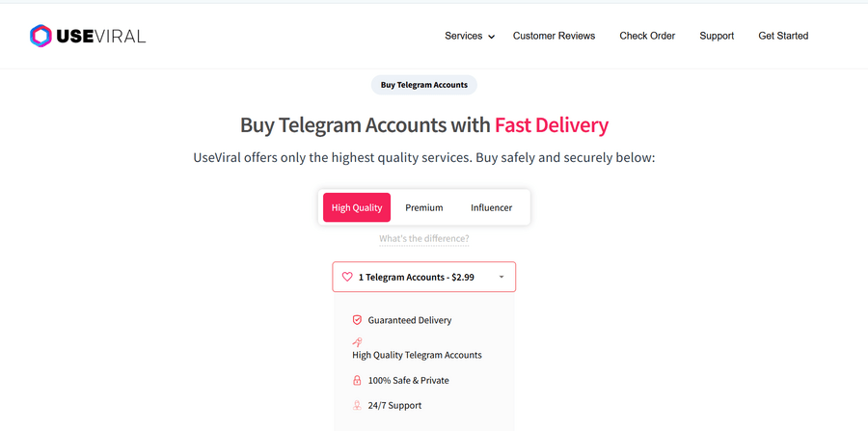Click the heart icon in package selector
This screenshot has width=868, height=431.
pos(348,277)
